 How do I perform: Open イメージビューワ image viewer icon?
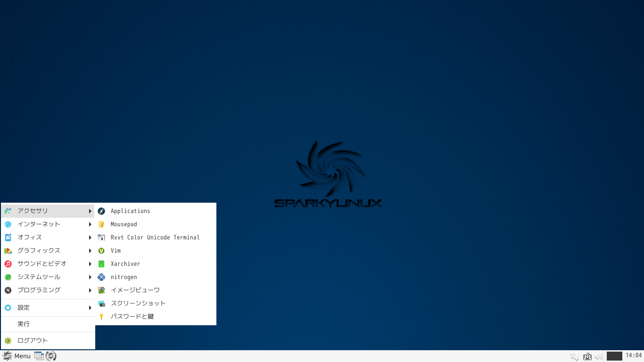point(101,290)
